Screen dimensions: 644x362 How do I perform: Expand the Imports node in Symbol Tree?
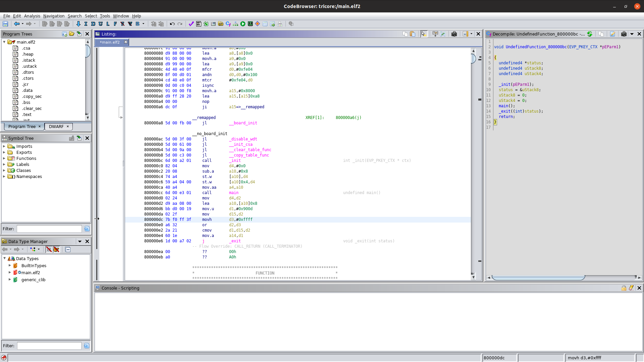[4, 146]
